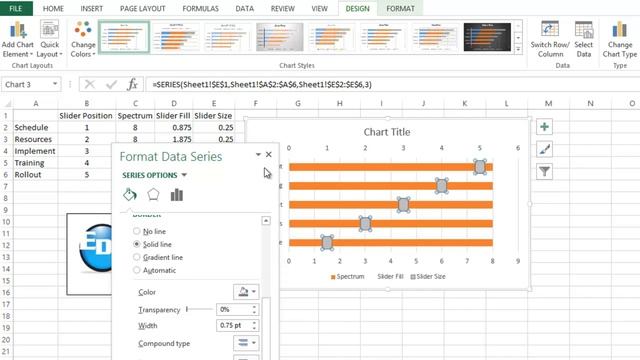The height and width of the screenshot is (360, 640).
Task: Switch to the FORMAT chart tools tab
Action: 400,8
